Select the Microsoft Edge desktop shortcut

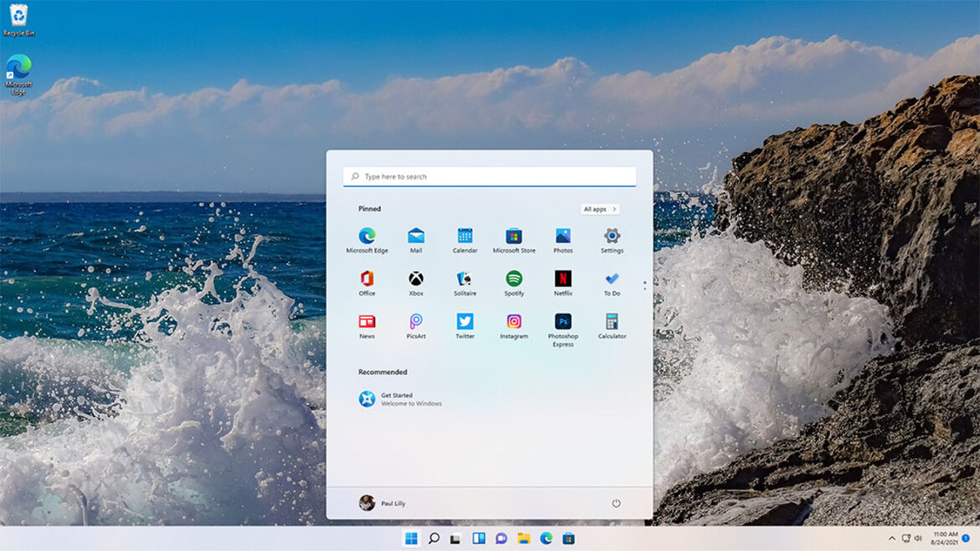pyautogui.click(x=18, y=75)
